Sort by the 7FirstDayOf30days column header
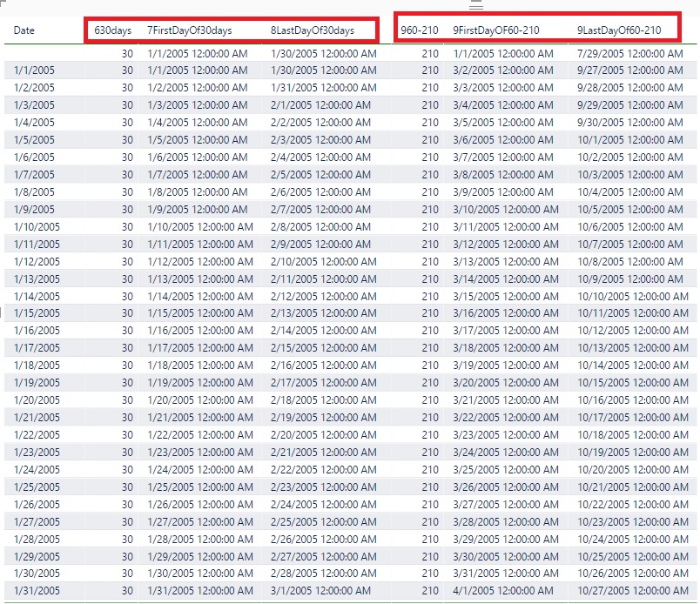 click(x=190, y=30)
